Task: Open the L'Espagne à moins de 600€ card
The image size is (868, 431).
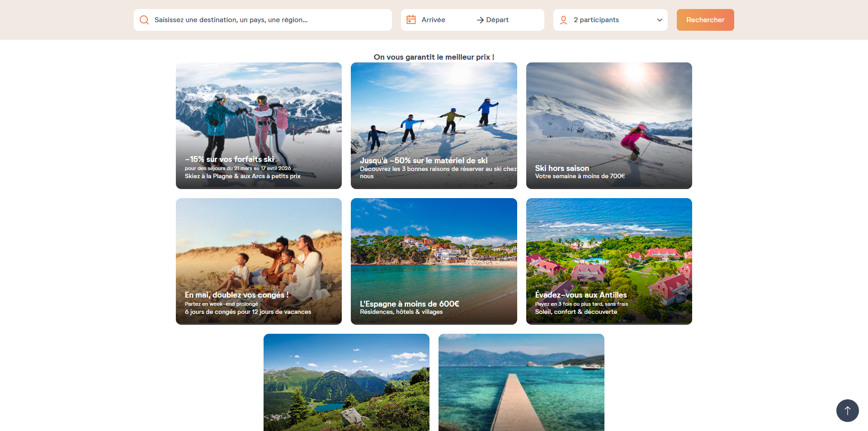Action: point(434,261)
